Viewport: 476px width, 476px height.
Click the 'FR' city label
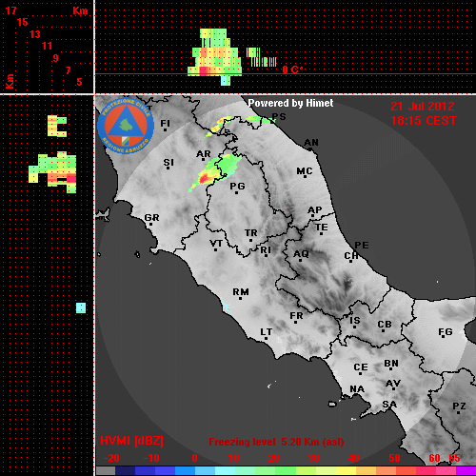(x=296, y=316)
